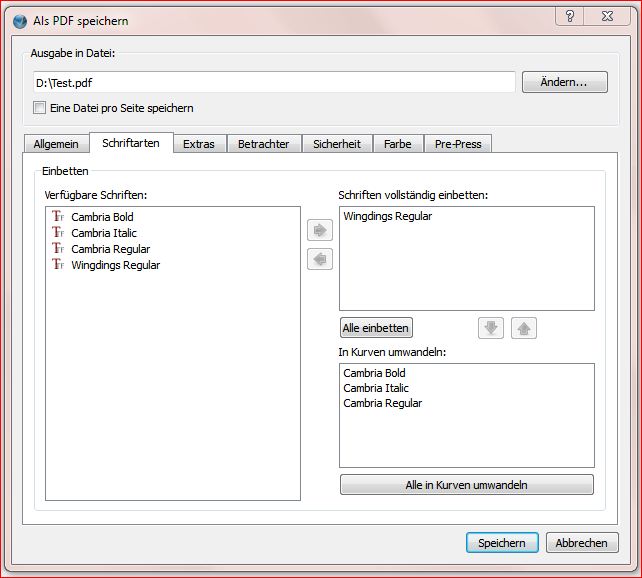This screenshot has height=578, width=642.
Task: Click the help question mark button
Action: [570, 16]
